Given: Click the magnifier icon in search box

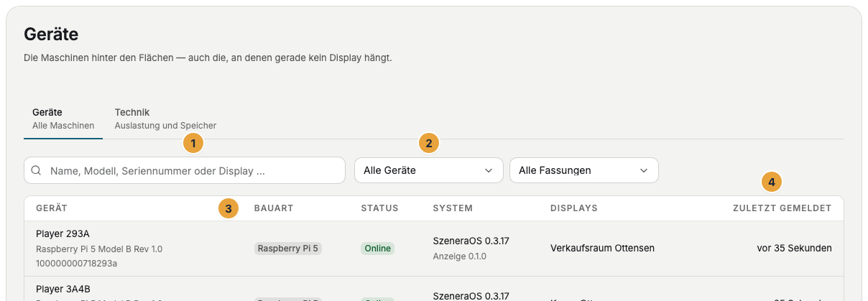Looking at the screenshot, I should click(36, 171).
